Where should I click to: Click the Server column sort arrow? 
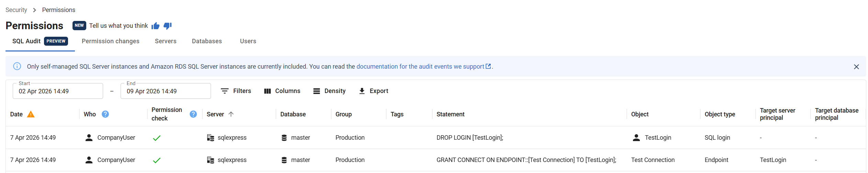point(231,114)
